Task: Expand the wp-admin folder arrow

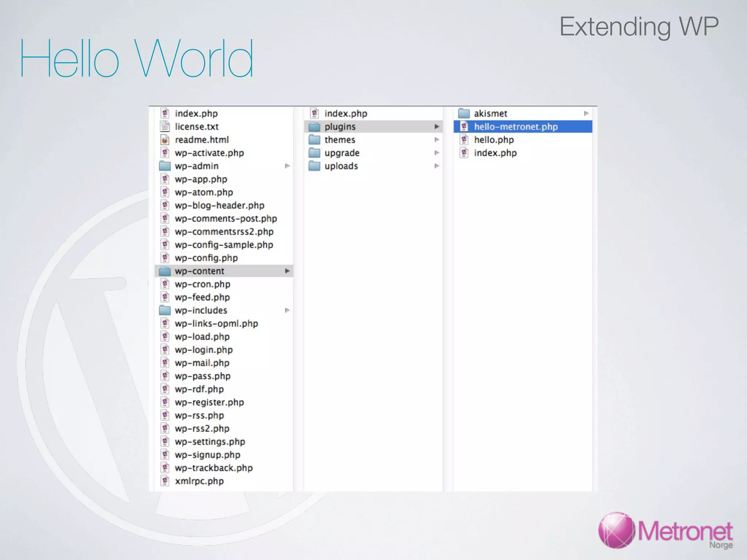Action: [x=287, y=166]
